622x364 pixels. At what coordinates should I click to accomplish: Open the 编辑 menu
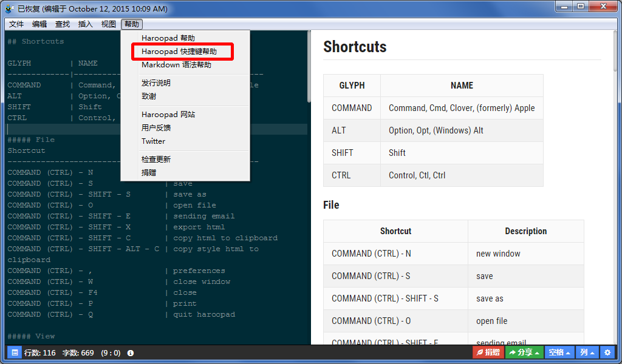[39, 24]
